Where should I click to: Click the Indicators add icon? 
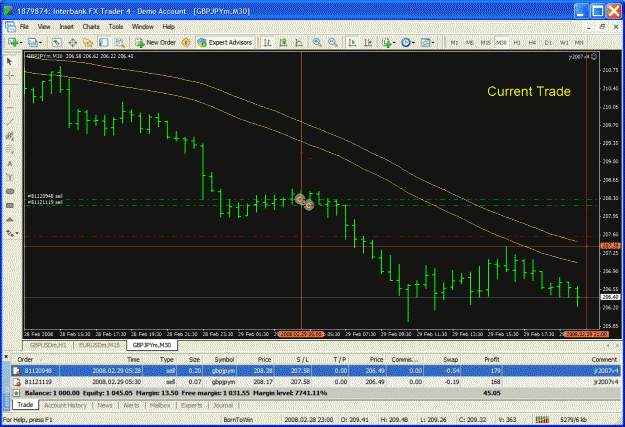386,42
